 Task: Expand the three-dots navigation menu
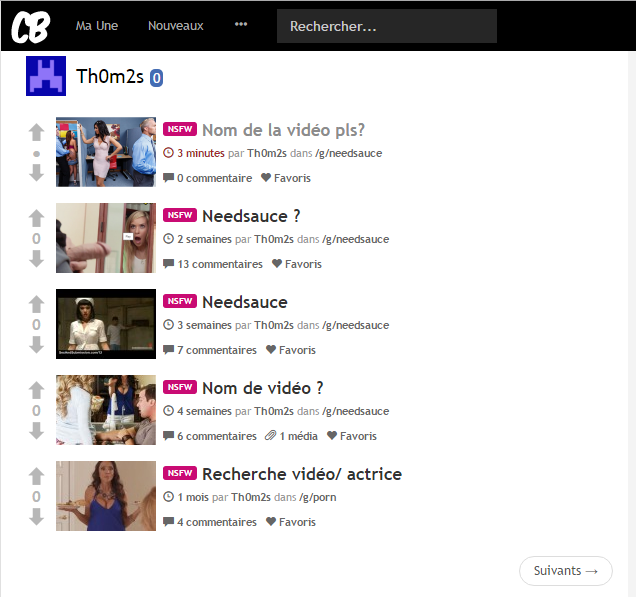coord(241,25)
